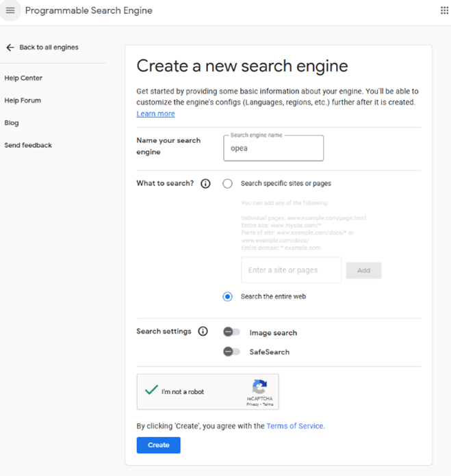
Task: Check the I'm not a robot box
Action: tap(151, 391)
